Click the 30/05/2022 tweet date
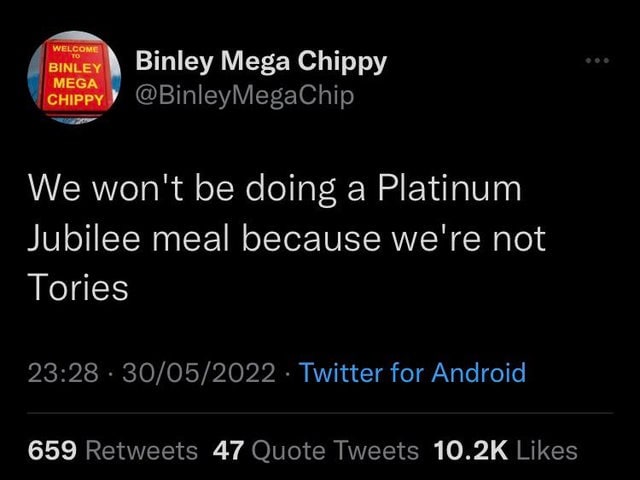 pos(198,373)
